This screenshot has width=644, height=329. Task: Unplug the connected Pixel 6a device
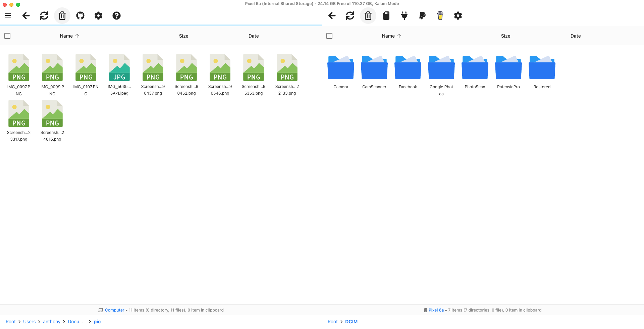[x=404, y=15]
